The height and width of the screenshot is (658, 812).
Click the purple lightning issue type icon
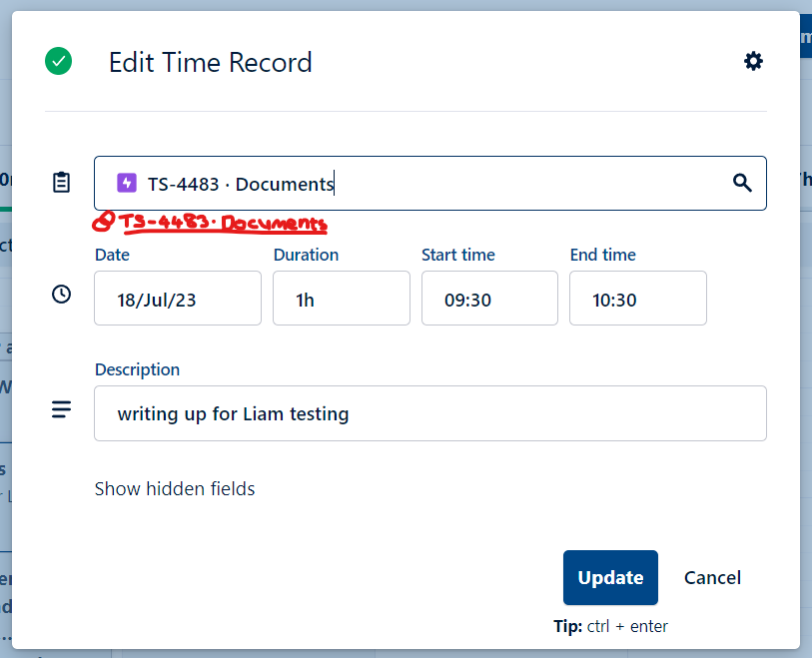[127, 183]
